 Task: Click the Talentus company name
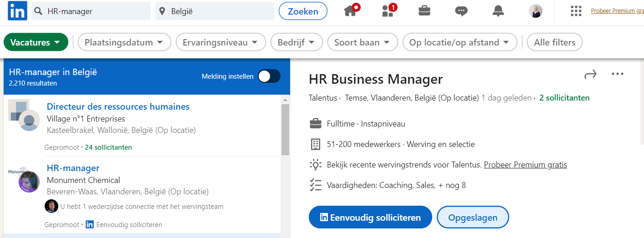(x=323, y=98)
